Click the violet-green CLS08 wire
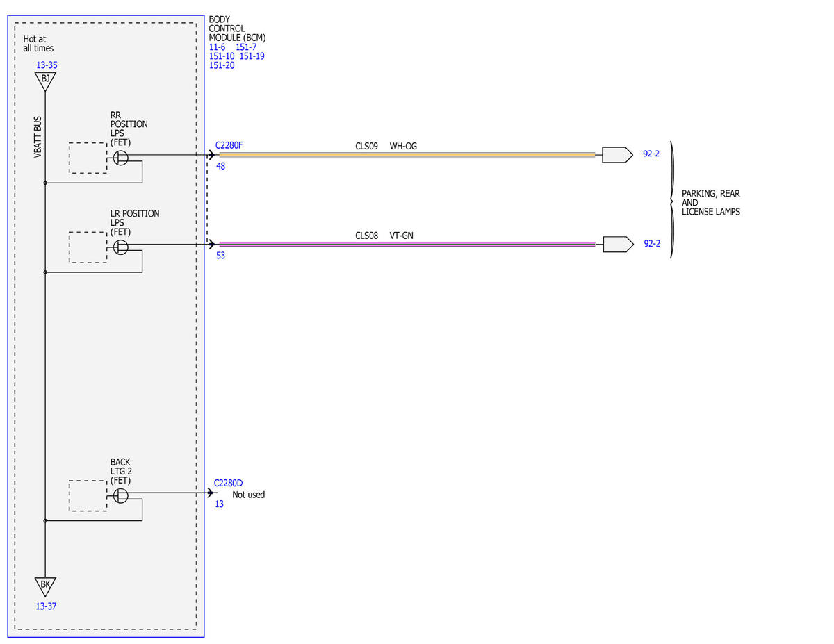Viewport: 834px width, 644px height. [407, 244]
